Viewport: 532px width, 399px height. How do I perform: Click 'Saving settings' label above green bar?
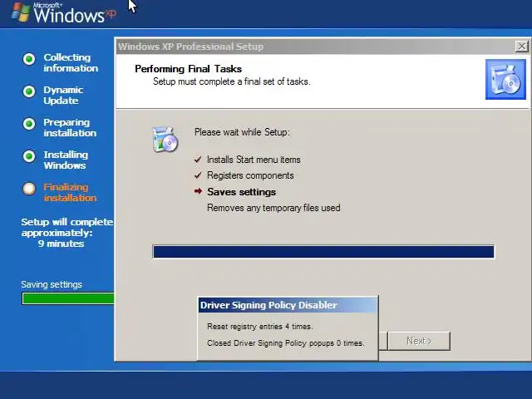pyautogui.click(x=52, y=284)
